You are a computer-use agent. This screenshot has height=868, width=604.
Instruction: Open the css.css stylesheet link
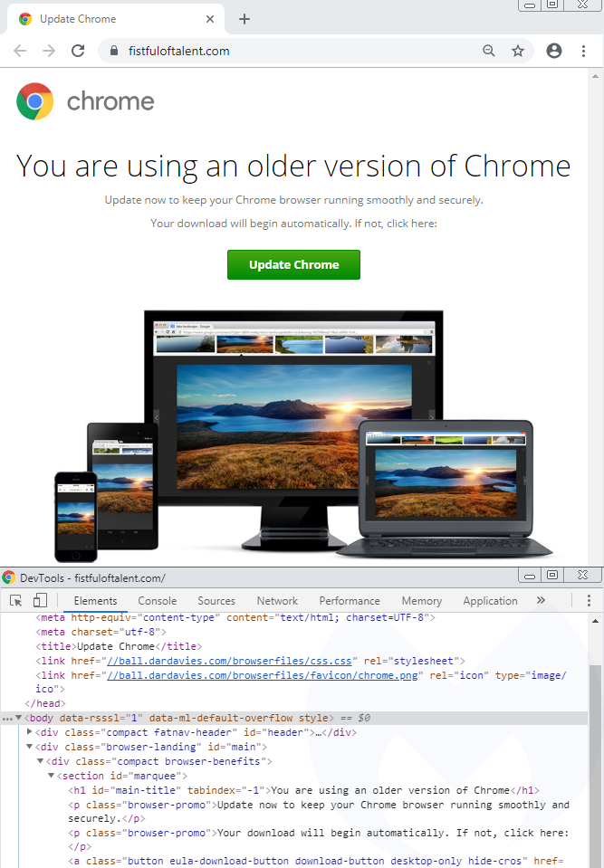pos(231,661)
